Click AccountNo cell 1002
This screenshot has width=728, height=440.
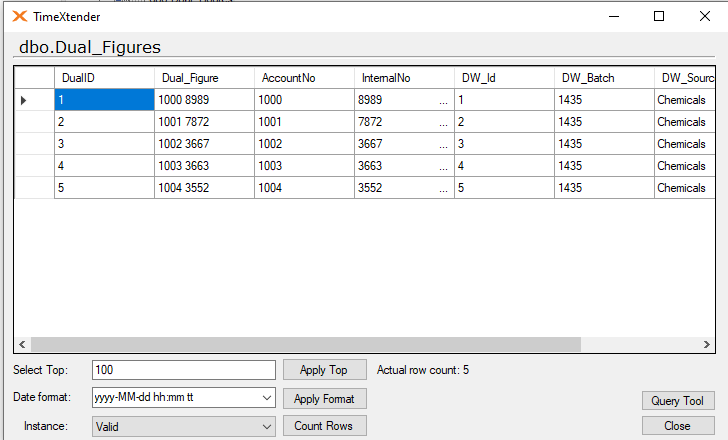305,144
